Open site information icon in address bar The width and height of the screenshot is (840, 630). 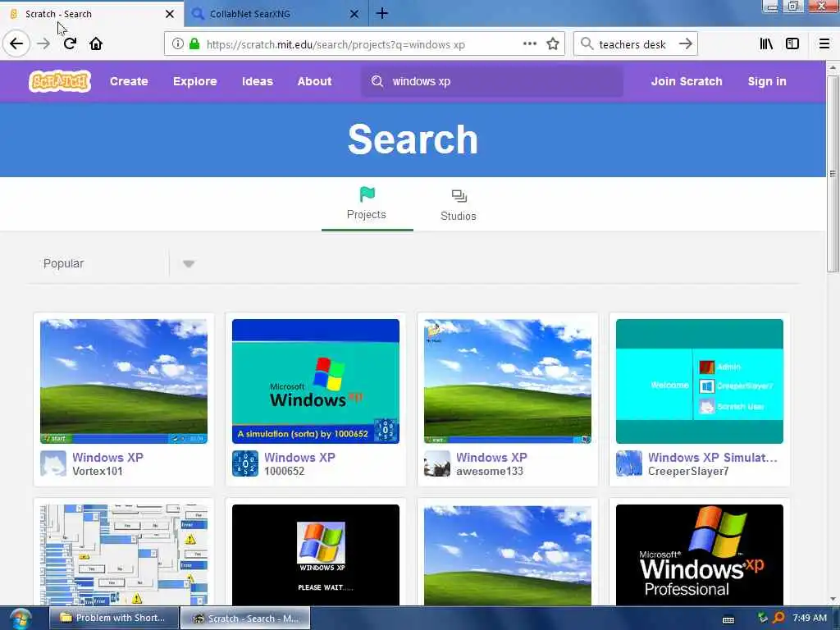click(x=178, y=44)
